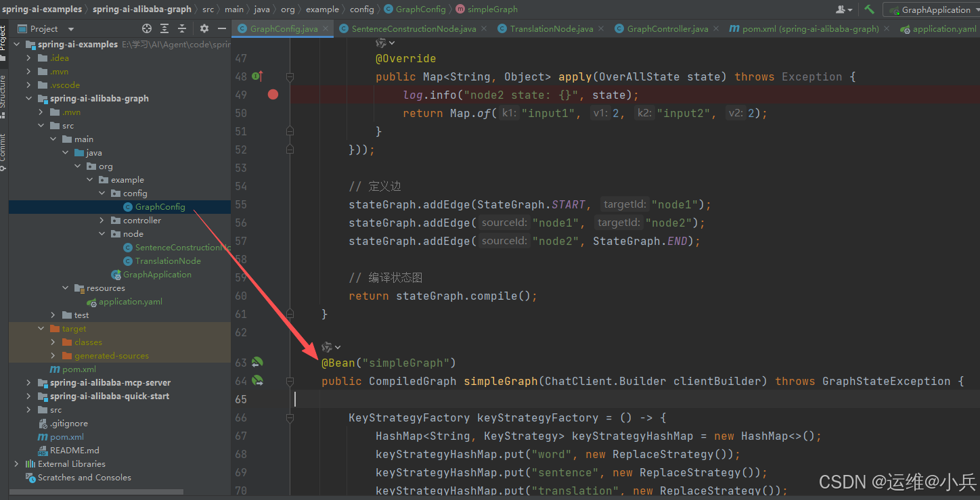Viewport: 980px width, 500px height.
Task: Collapse the spring-ai-alibaba-graph module
Action: coord(28,98)
